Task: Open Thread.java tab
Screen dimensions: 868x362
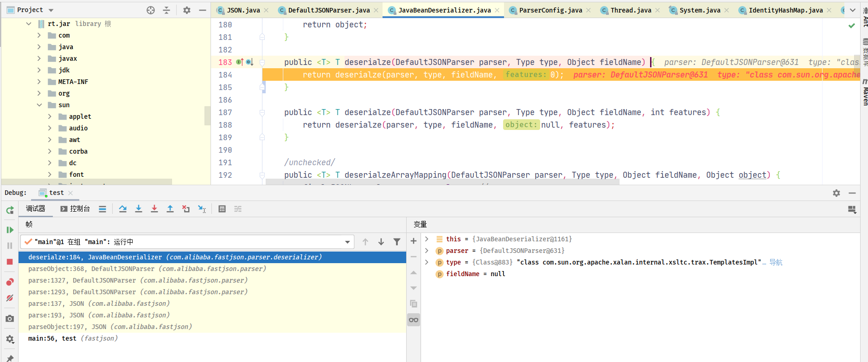Action: pos(630,10)
